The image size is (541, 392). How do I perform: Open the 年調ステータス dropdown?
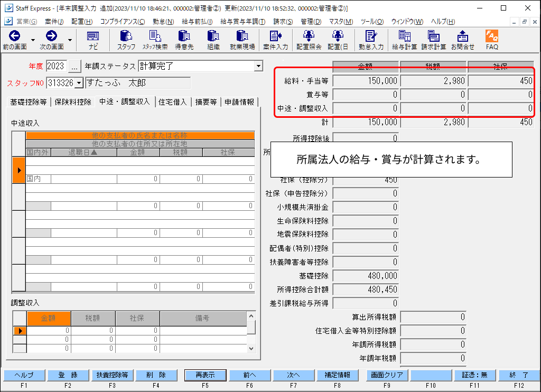coord(258,66)
